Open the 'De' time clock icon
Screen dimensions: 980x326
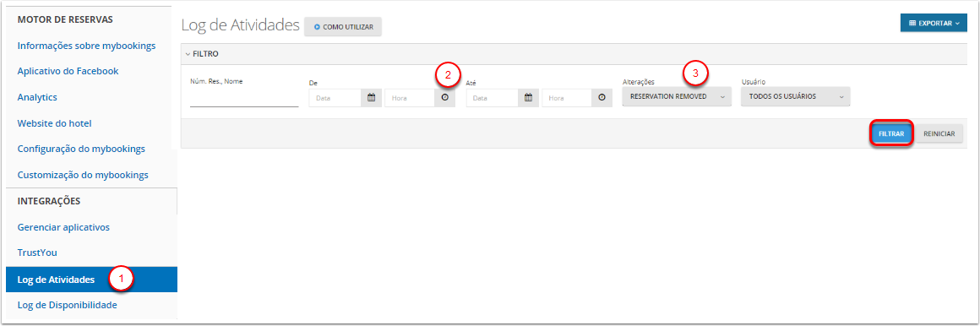(445, 97)
